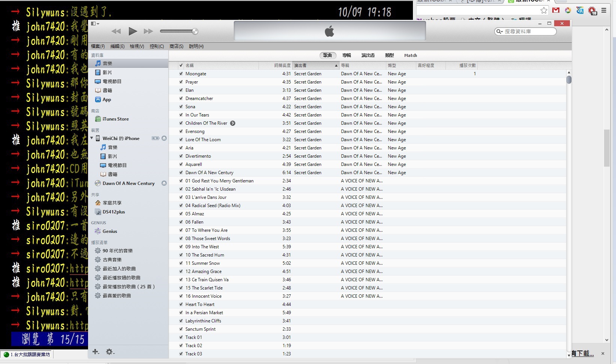
Task: Sort by the 演出者 column
Action: click(316, 66)
